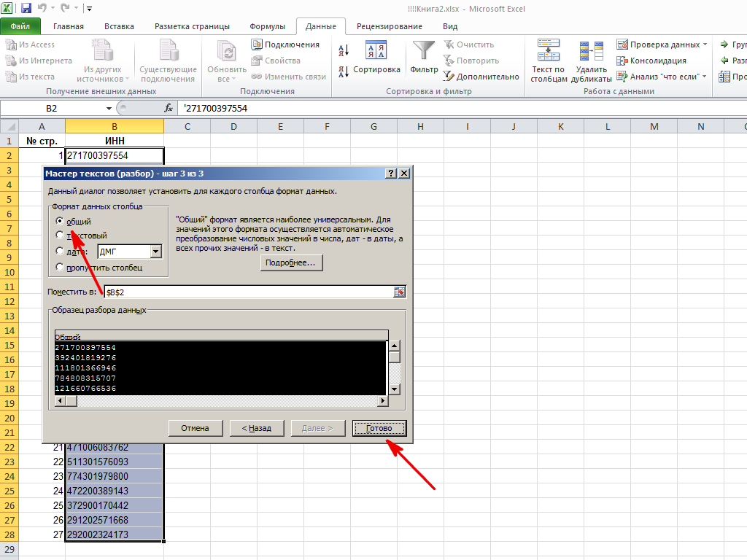The image size is (747, 560).
Task: Expand Проверка данных dropdown arrow
Action: pyautogui.click(x=705, y=44)
